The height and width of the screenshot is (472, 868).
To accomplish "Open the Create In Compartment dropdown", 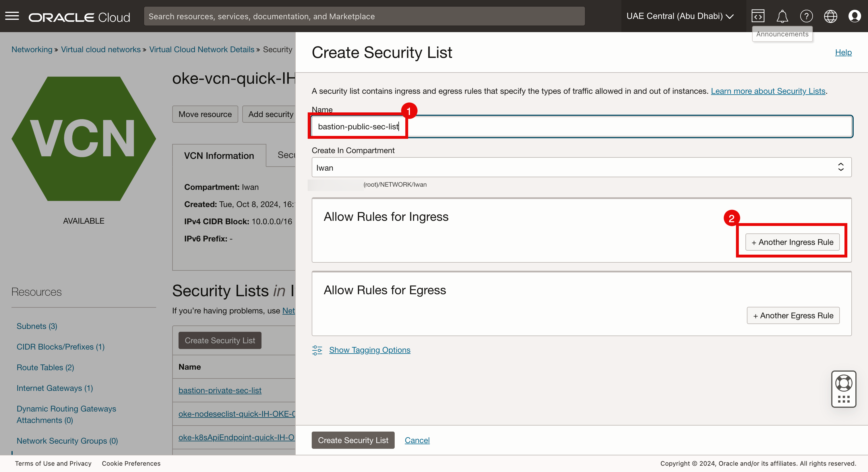I will tap(581, 167).
